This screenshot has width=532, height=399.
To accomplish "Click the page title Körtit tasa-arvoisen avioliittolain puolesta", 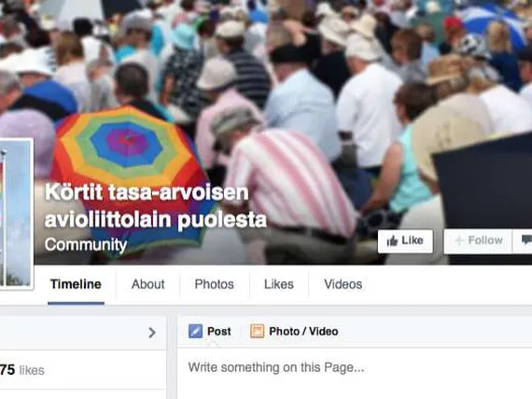I will point(155,206).
